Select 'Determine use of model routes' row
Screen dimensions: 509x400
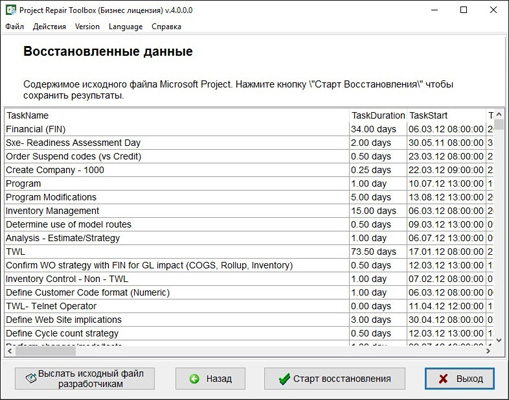point(249,225)
